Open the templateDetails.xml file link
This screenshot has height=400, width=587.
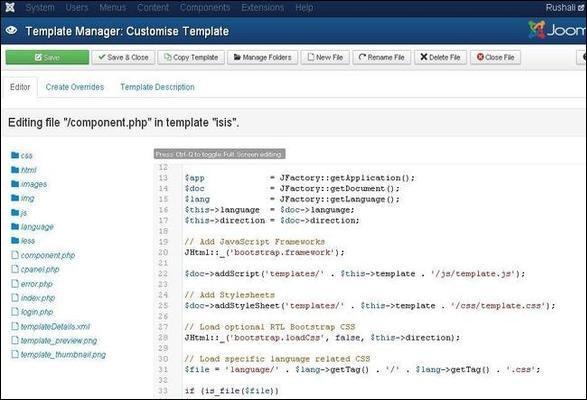(x=55, y=327)
